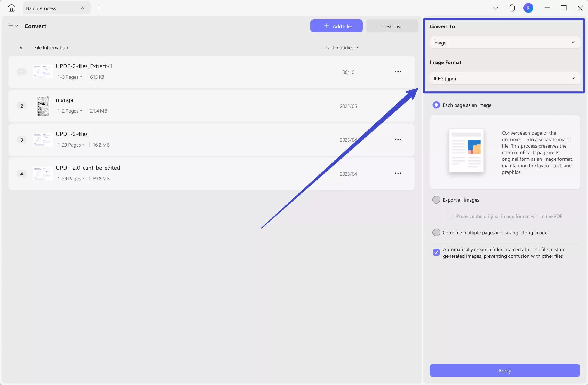Screen dimensions: 588x385
Task: Open the user account avatar R
Action: tap(528, 8)
